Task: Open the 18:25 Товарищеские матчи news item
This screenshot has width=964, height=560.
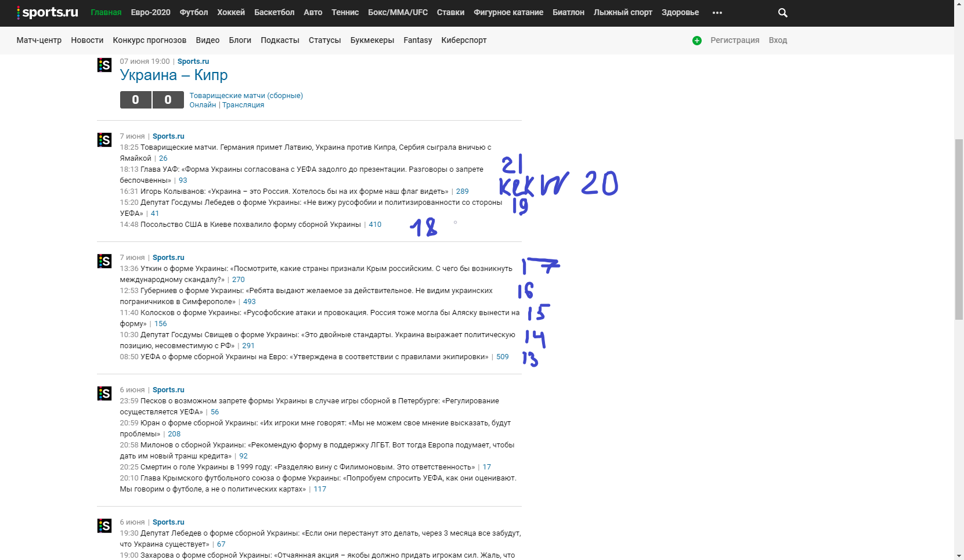Action: click(305, 153)
